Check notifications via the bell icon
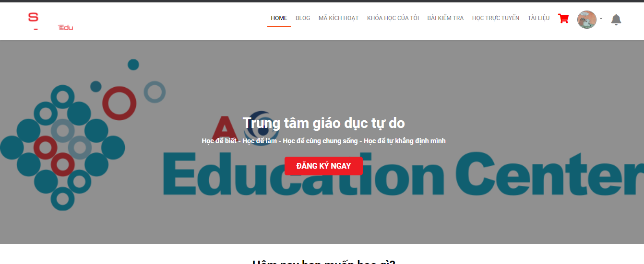 tap(616, 20)
